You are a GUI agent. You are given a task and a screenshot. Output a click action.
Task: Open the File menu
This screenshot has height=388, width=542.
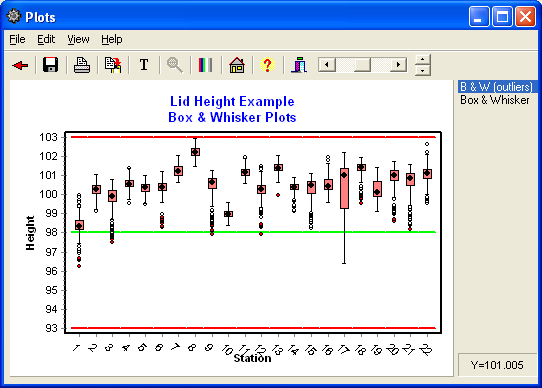[17, 39]
